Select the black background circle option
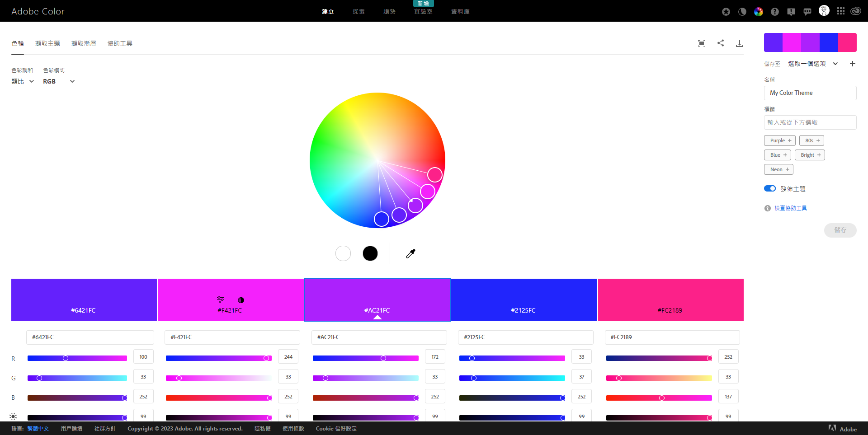 (x=370, y=253)
